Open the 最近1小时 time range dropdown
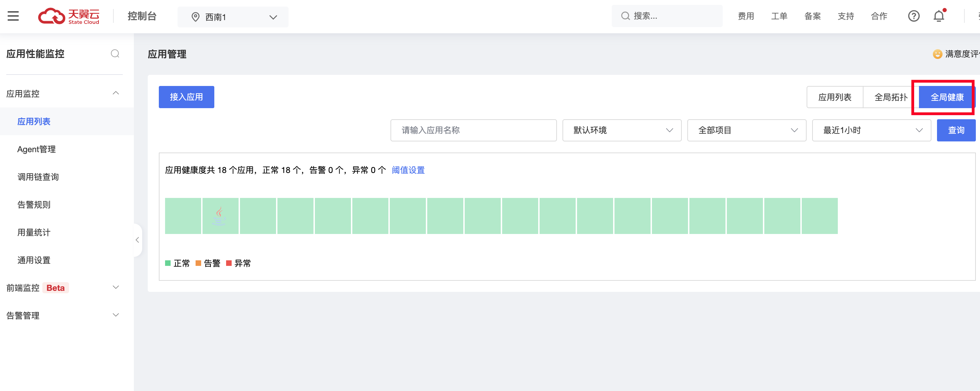The height and width of the screenshot is (391, 980). click(871, 130)
